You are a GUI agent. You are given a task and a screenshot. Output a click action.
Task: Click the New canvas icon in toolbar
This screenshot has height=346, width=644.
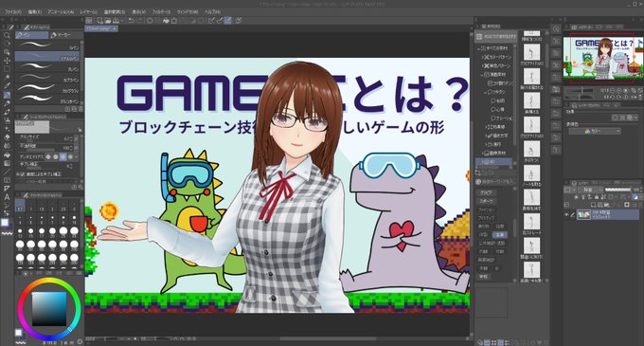[99, 20]
